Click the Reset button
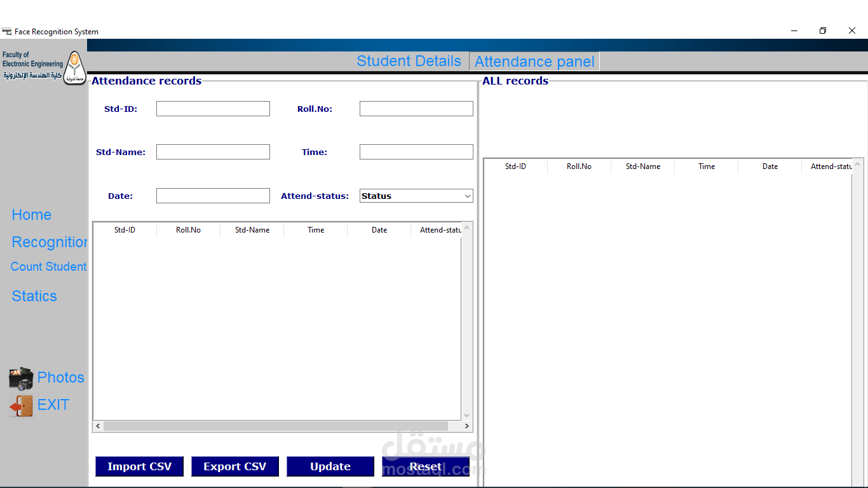The width and height of the screenshot is (868, 488). [x=426, y=466]
